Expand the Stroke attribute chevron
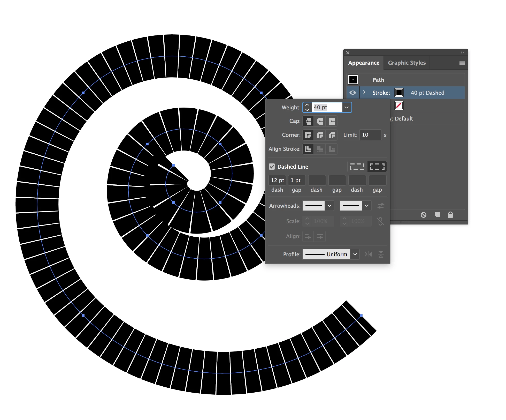This screenshot has height=420, width=506. (x=364, y=93)
